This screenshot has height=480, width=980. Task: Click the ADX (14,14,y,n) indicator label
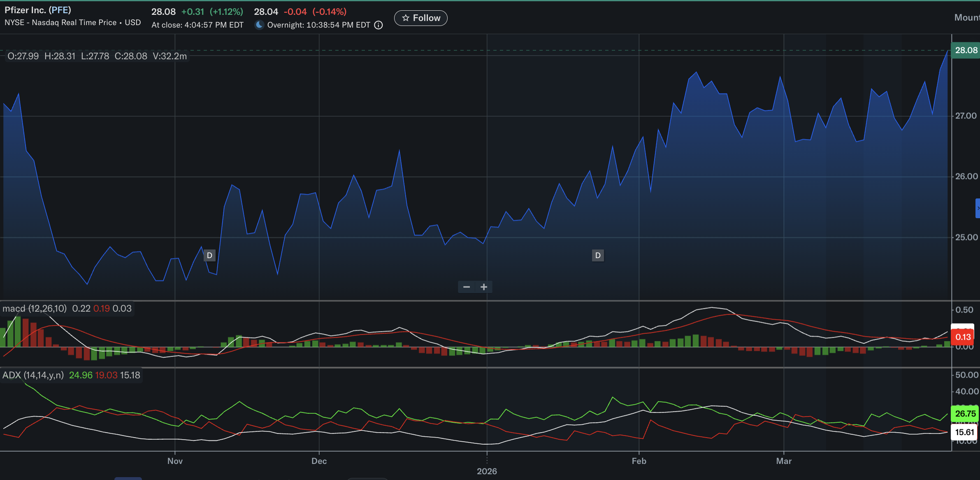pyautogui.click(x=33, y=375)
